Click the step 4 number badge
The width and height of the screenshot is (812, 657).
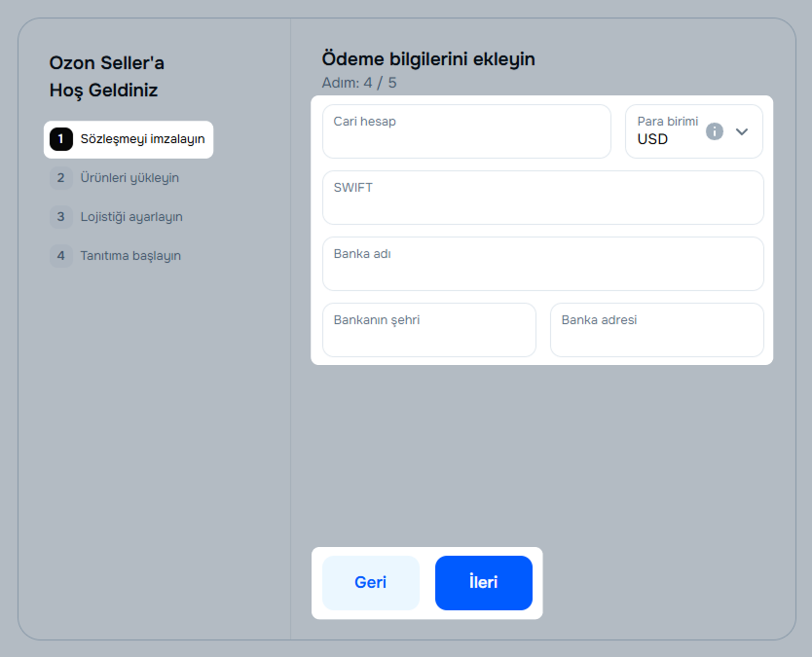click(x=61, y=256)
